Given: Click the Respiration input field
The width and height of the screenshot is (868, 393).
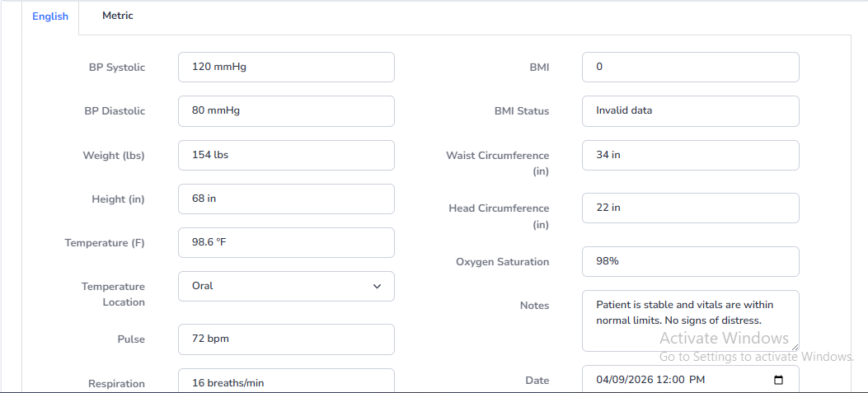Looking at the screenshot, I should tap(286, 381).
